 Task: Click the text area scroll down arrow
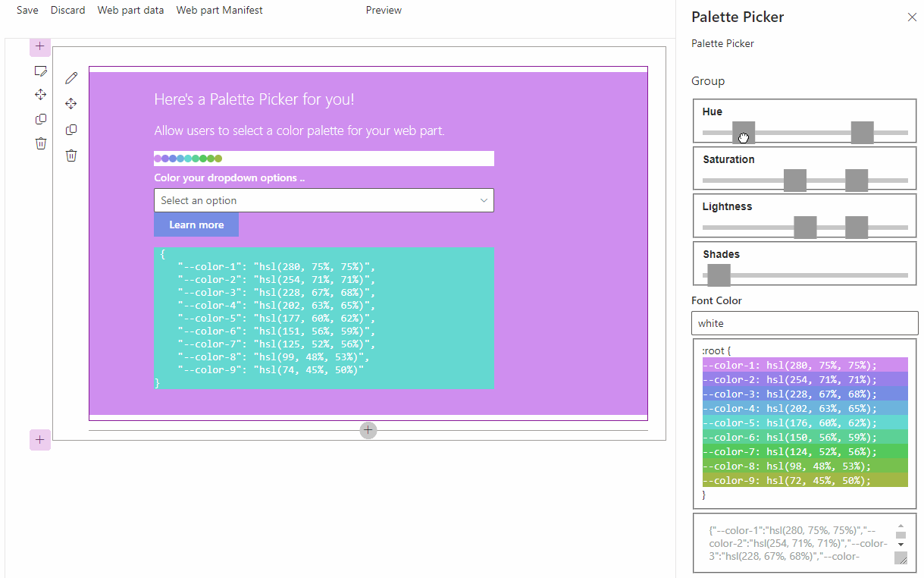[x=901, y=544]
